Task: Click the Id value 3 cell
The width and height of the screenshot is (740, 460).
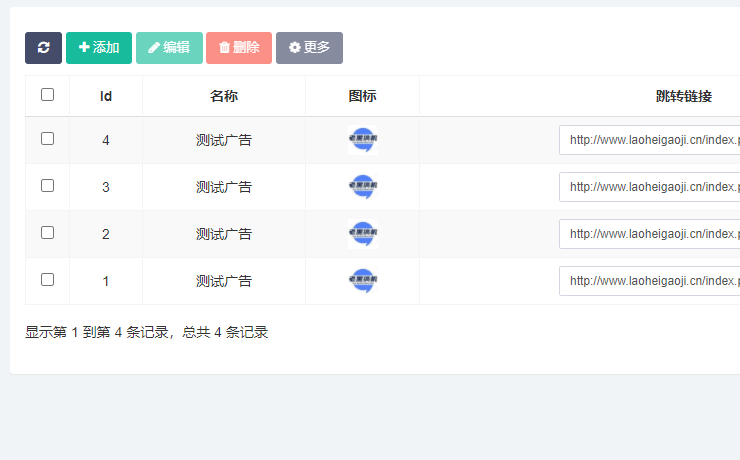Action: 106,187
